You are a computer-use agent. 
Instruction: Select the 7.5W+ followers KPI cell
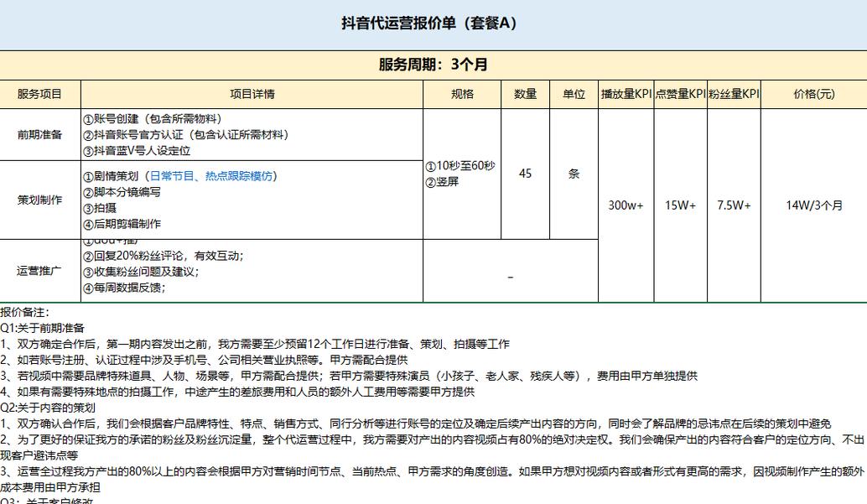click(x=734, y=205)
